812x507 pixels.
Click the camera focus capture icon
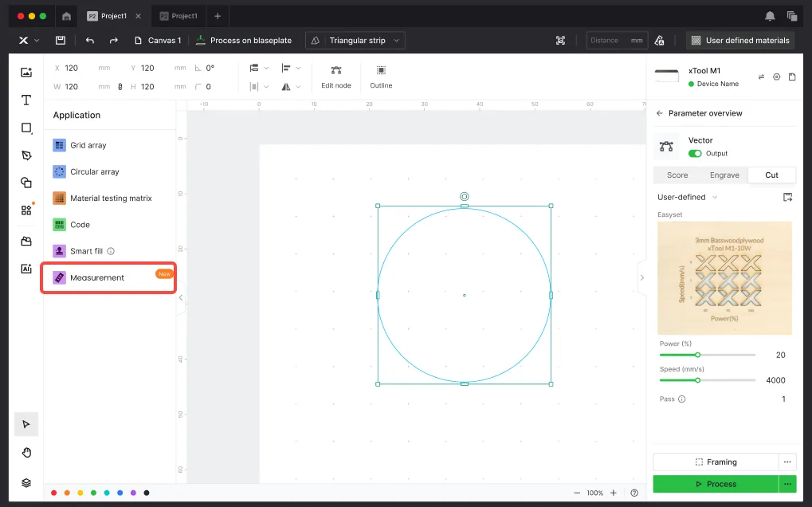pyautogui.click(x=560, y=41)
